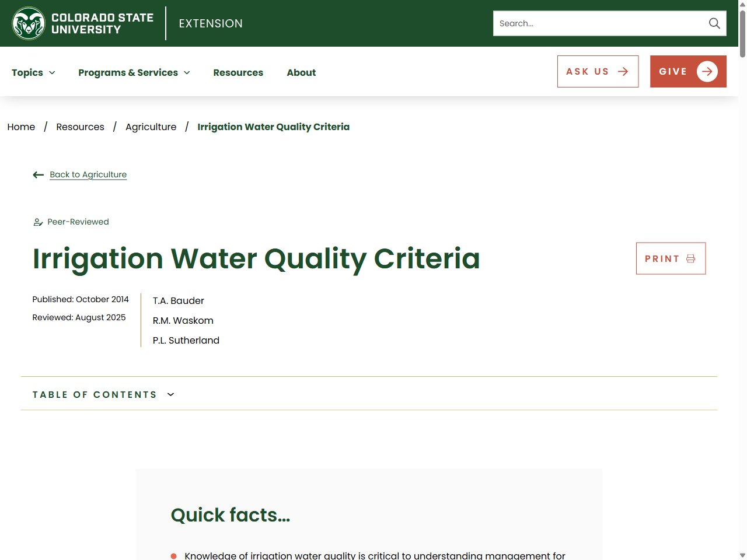This screenshot has height=560, width=747.
Task: Click the bullet icon beside the Quick facts item
Action: coord(173,556)
